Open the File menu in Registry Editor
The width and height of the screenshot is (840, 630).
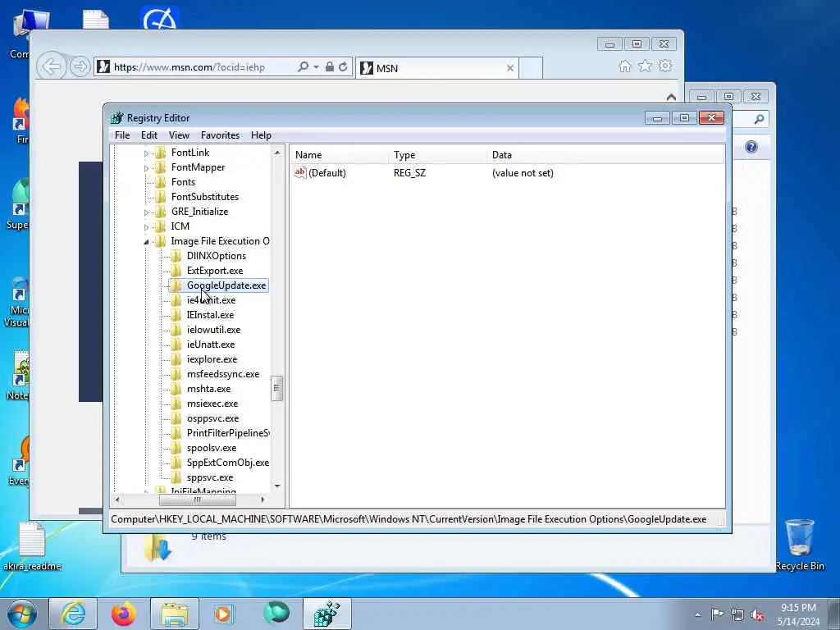click(122, 135)
